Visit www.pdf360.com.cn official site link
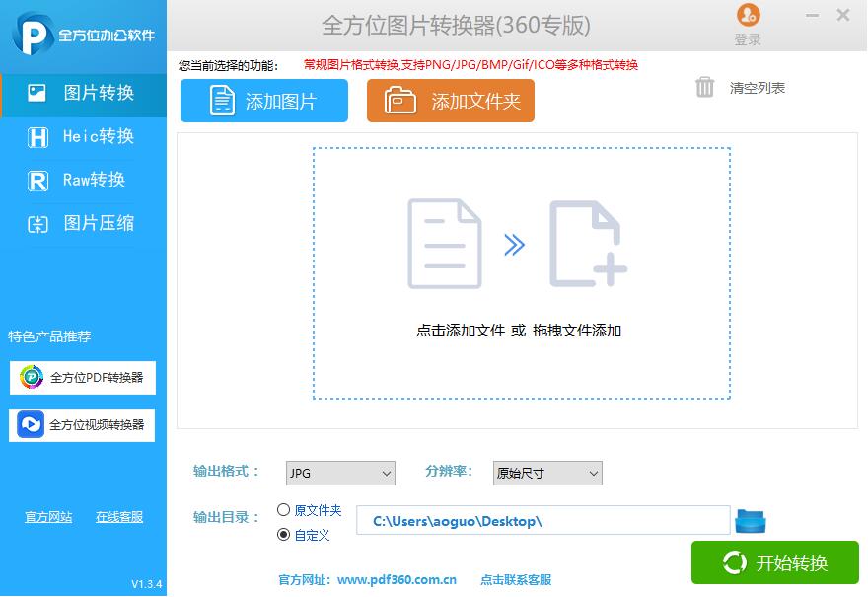The width and height of the screenshot is (868, 597). coord(397,580)
